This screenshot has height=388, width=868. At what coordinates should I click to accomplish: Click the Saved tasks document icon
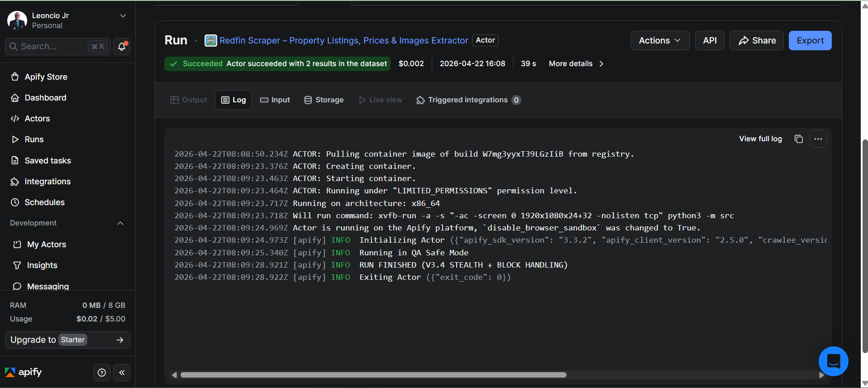(x=15, y=161)
